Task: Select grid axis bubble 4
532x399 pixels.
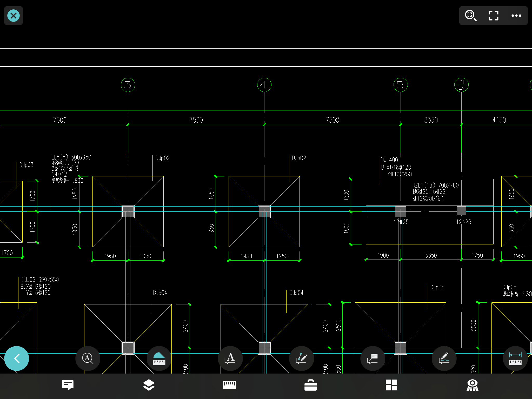Action: pyautogui.click(x=264, y=85)
